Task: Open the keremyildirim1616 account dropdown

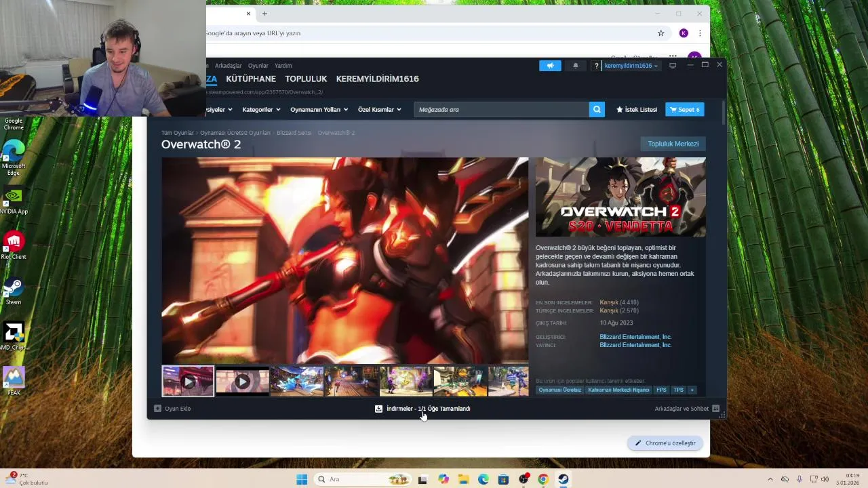Action: [x=631, y=66]
